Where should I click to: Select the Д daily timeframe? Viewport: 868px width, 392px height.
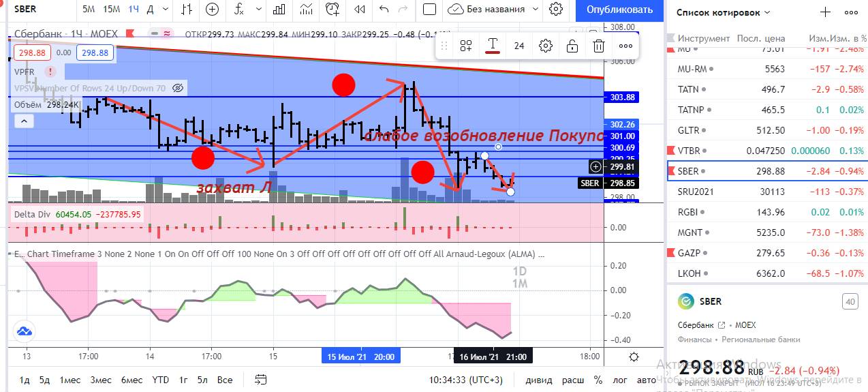pos(151,10)
